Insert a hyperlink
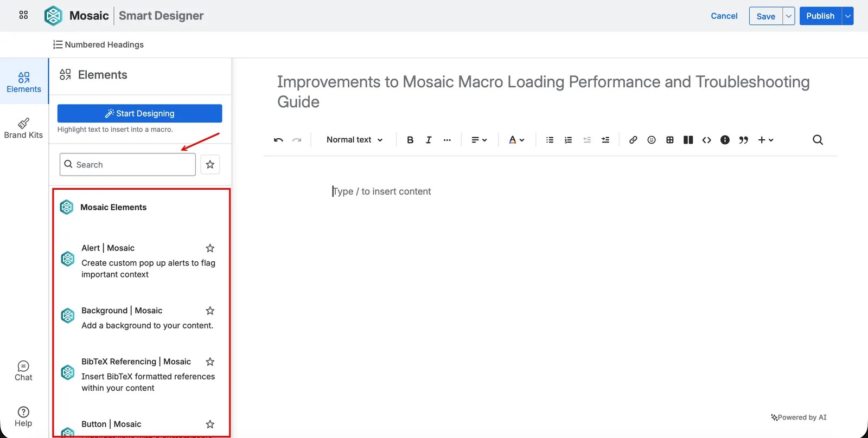 633,140
